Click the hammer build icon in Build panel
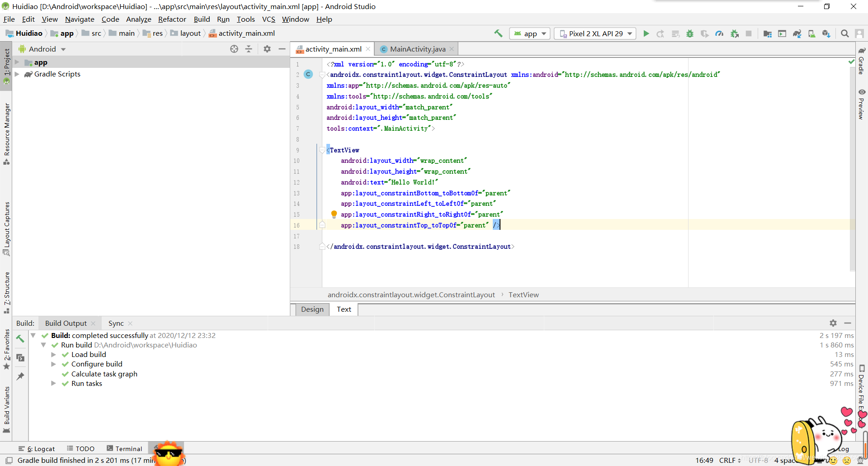Viewport: 868px width, 466px height. (x=20, y=338)
